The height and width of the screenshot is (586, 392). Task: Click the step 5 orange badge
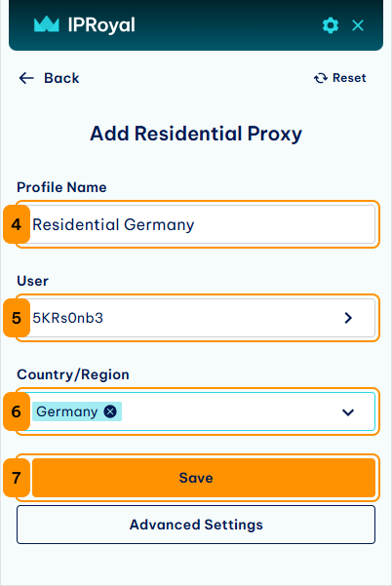[17, 318]
